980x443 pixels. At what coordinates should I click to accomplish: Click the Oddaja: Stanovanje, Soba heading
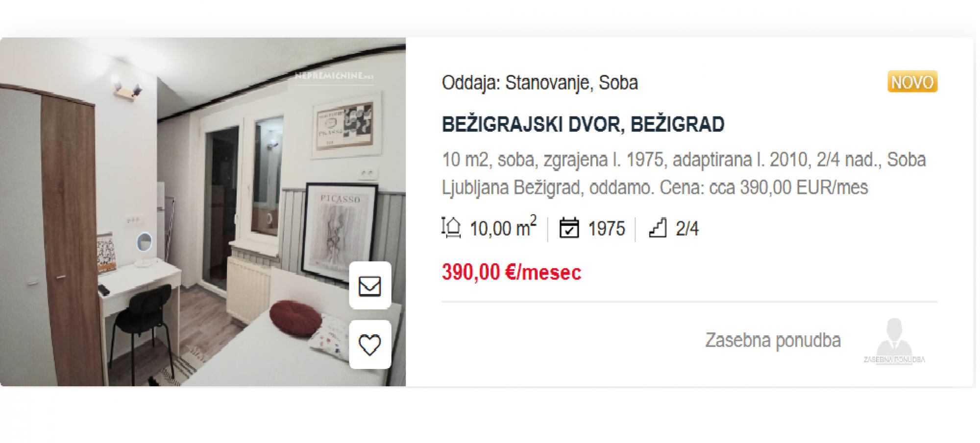[540, 83]
